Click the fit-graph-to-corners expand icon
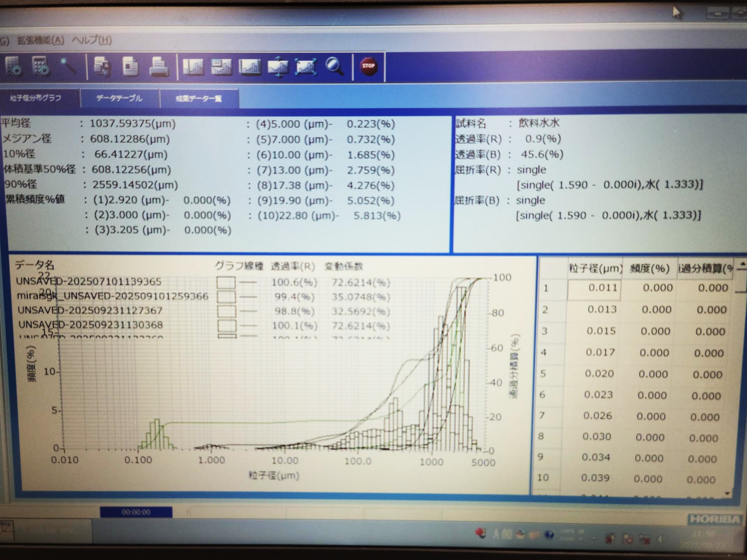 click(x=306, y=66)
